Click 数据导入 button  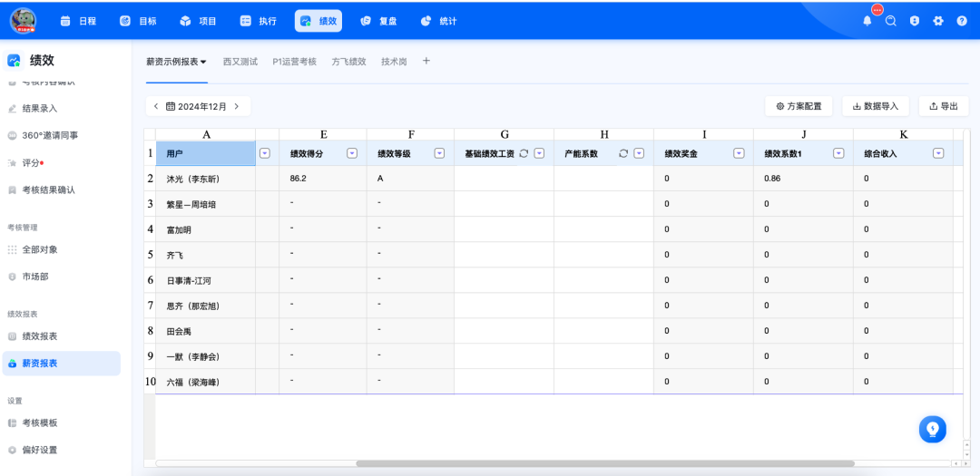coord(876,106)
